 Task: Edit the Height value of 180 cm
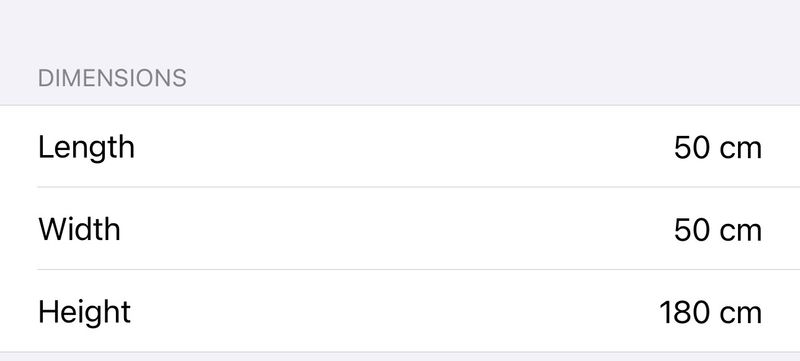coord(711,313)
